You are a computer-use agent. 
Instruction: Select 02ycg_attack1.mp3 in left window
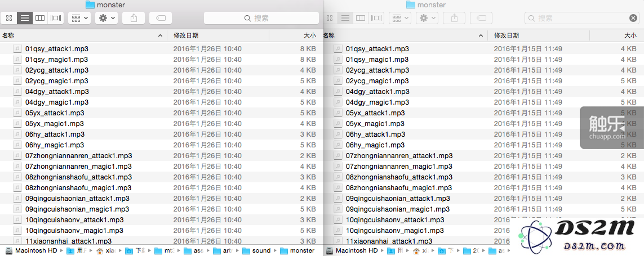tap(57, 70)
